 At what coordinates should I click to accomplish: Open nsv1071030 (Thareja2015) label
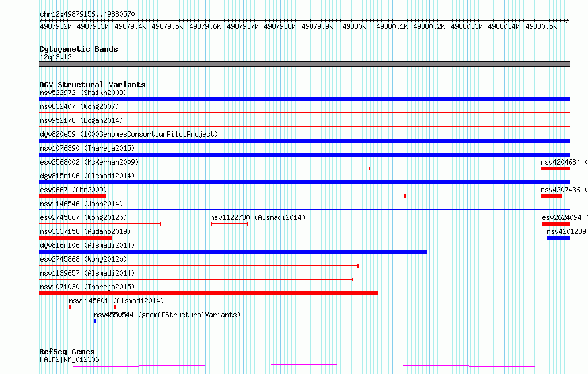(87, 287)
